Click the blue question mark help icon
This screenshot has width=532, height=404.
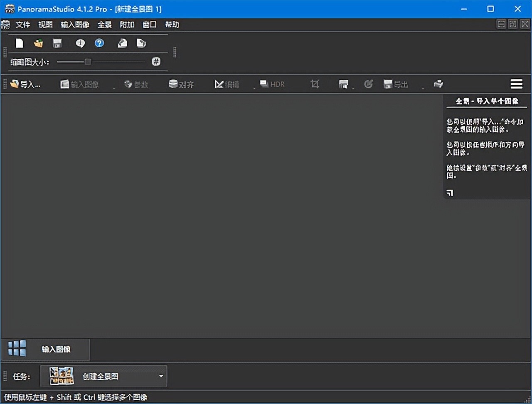[x=99, y=43]
